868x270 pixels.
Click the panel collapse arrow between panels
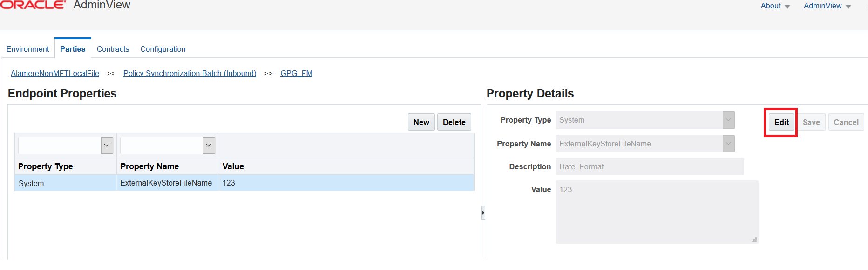click(483, 213)
